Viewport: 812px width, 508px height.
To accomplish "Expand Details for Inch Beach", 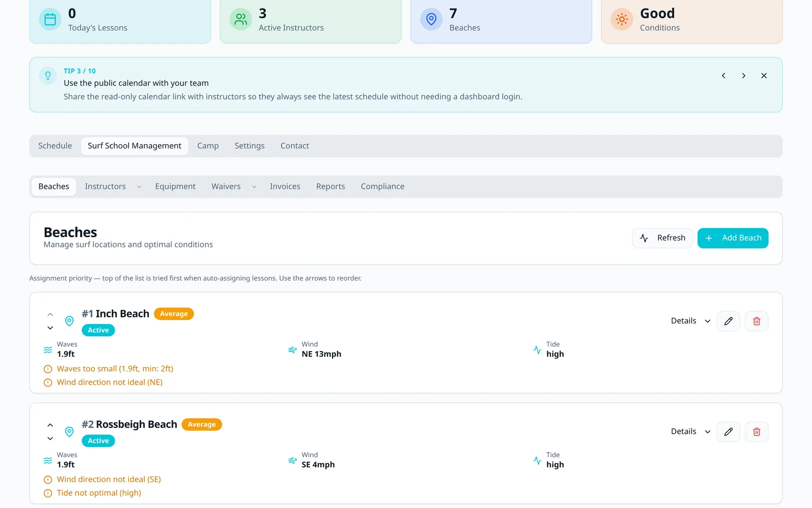I will [x=690, y=321].
